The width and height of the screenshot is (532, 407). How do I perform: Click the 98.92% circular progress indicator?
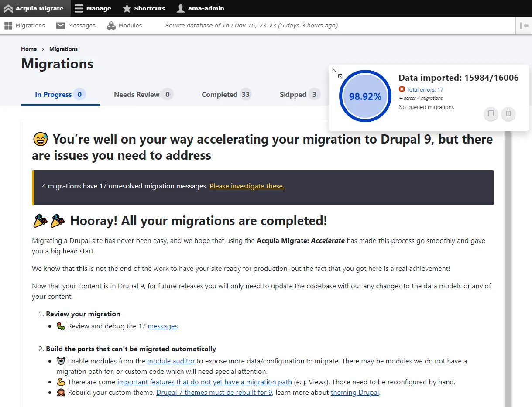tap(365, 96)
